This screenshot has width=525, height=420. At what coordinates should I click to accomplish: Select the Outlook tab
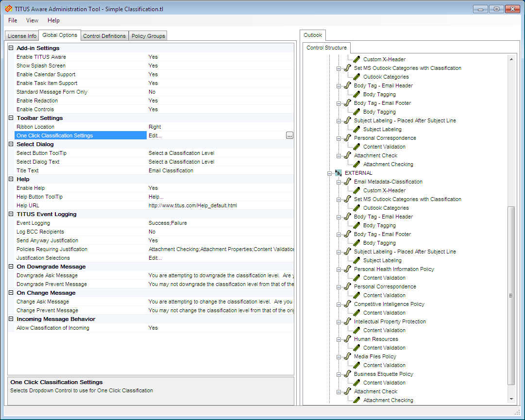pos(313,35)
